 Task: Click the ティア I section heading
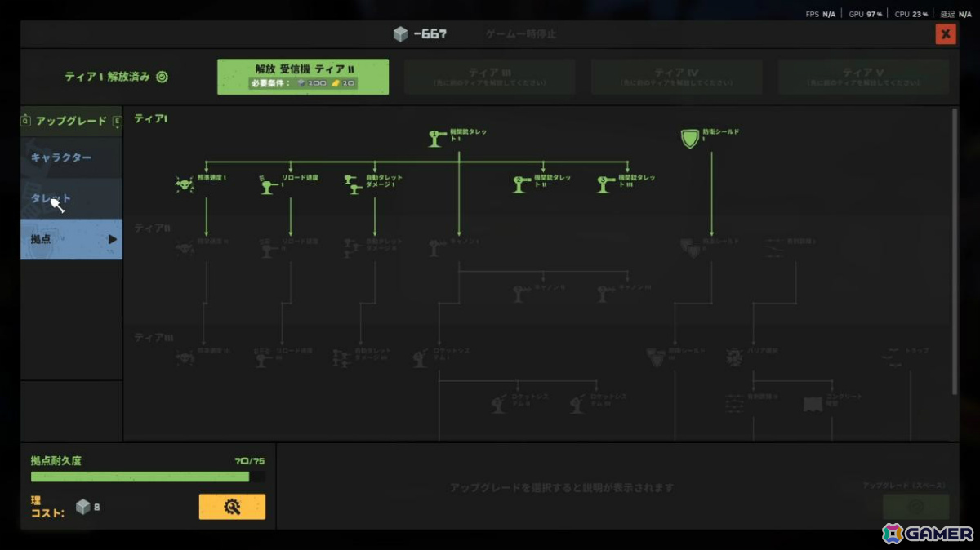[x=151, y=118]
